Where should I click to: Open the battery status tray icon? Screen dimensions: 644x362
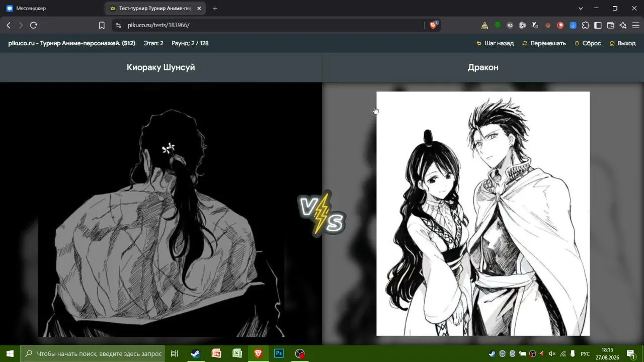(522, 354)
